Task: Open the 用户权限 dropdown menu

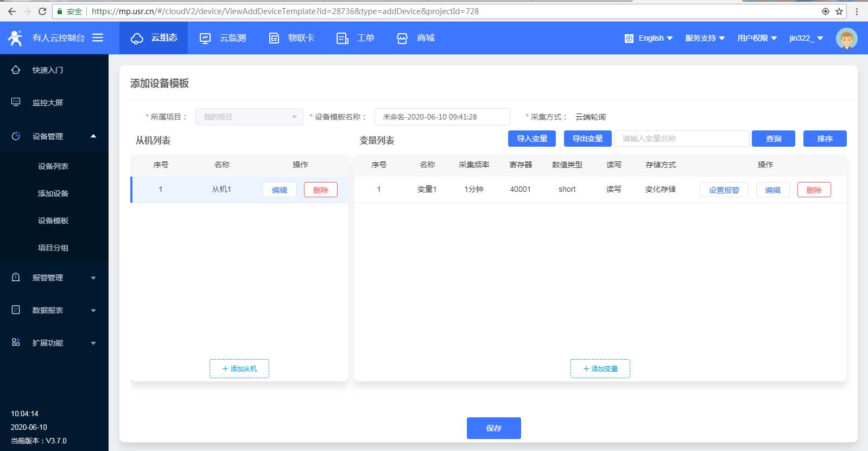Action: pos(757,38)
